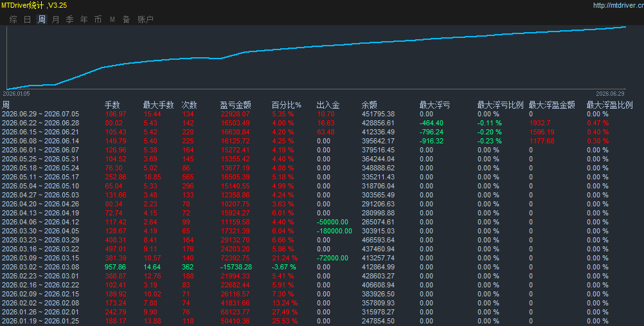Open the M tab
The width and height of the screenshot is (644, 326).
[112, 19]
